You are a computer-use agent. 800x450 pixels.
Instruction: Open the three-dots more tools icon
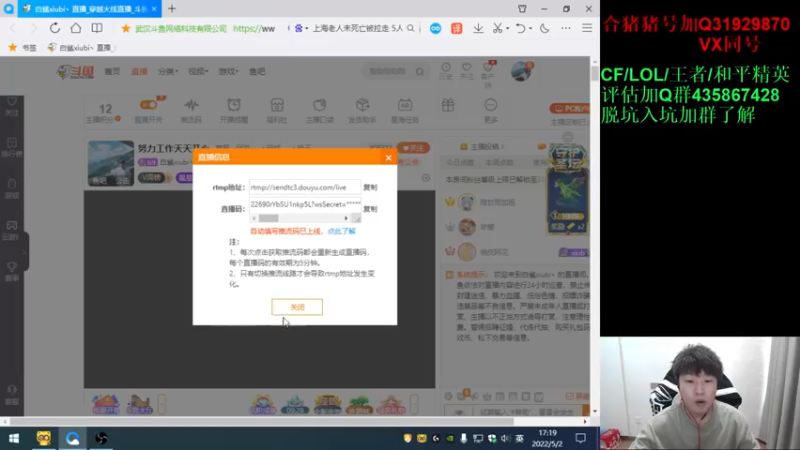click(566, 29)
